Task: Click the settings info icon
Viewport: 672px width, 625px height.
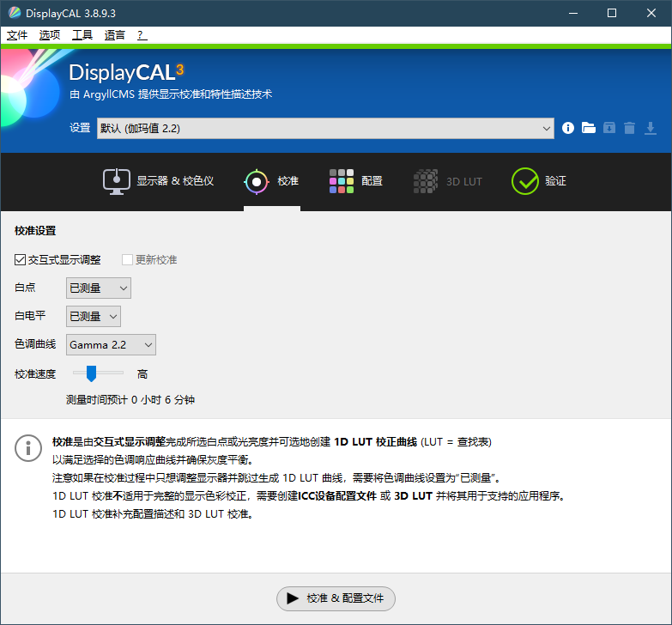Action: (568, 128)
